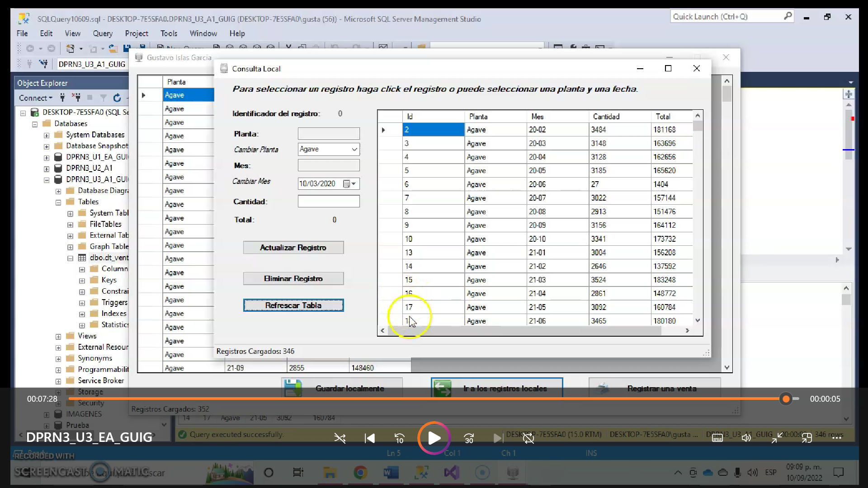Click the Filter icon in Object Explorer
The height and width of the screenshot is (488, 868).
104,98
